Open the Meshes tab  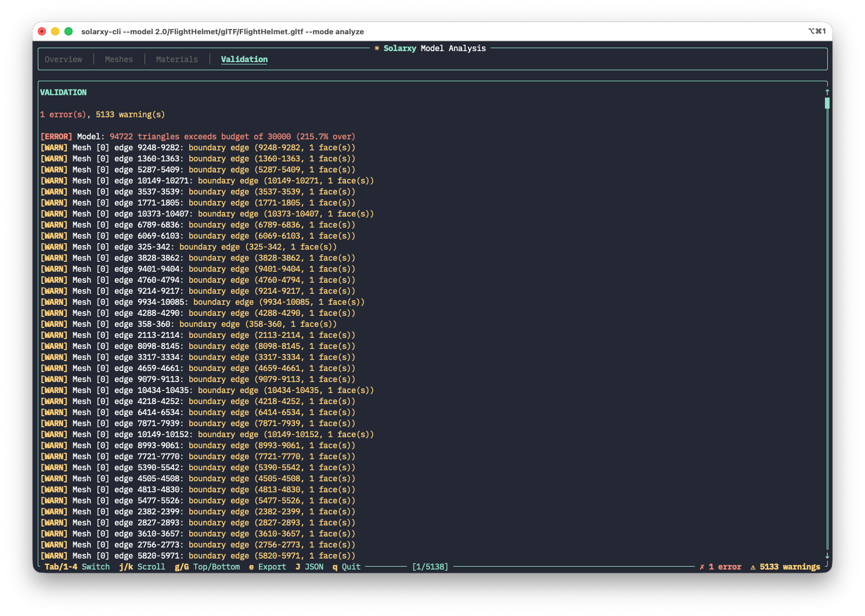pos(119,59)
